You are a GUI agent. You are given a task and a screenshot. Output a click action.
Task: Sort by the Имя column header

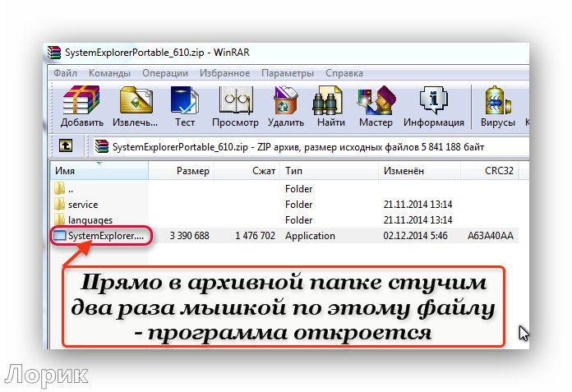tap(99, 171)
